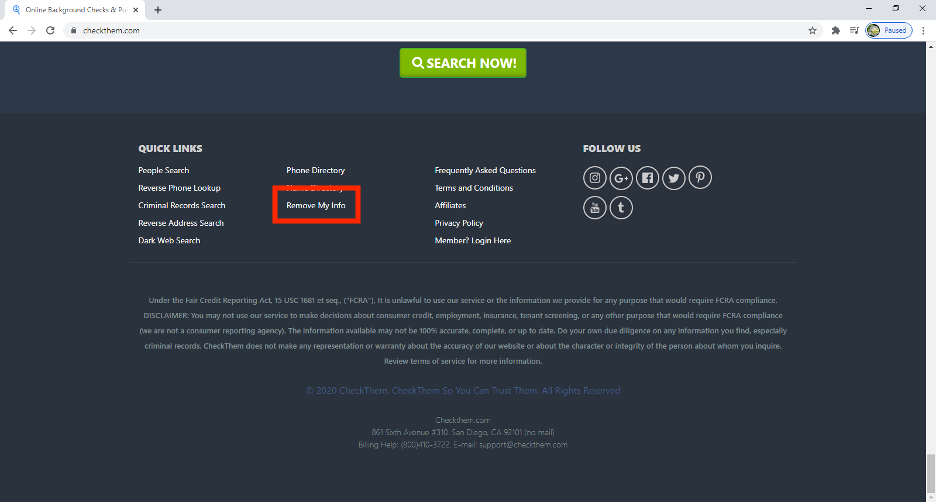The image size is (936, 502).
Task: Select the Online Background Checks tab
Action: (75, 10)
